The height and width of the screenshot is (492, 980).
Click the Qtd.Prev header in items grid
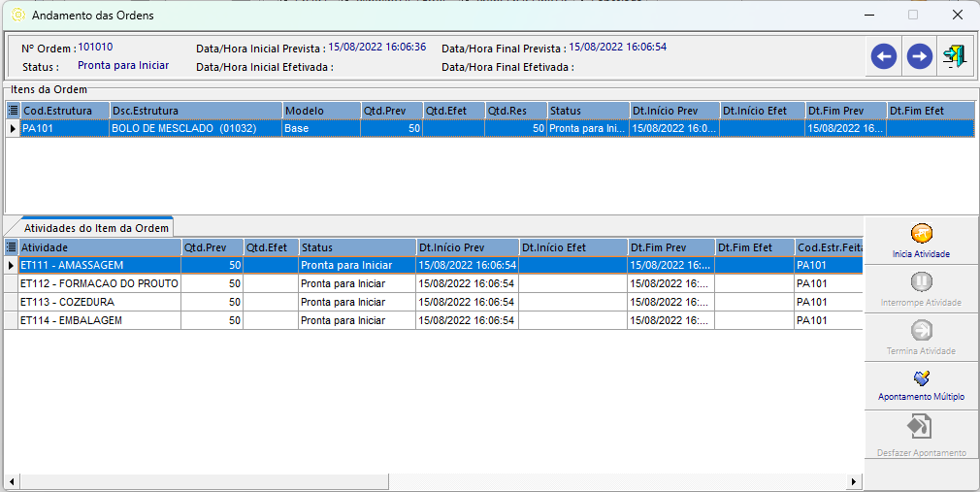pos(391,111)
